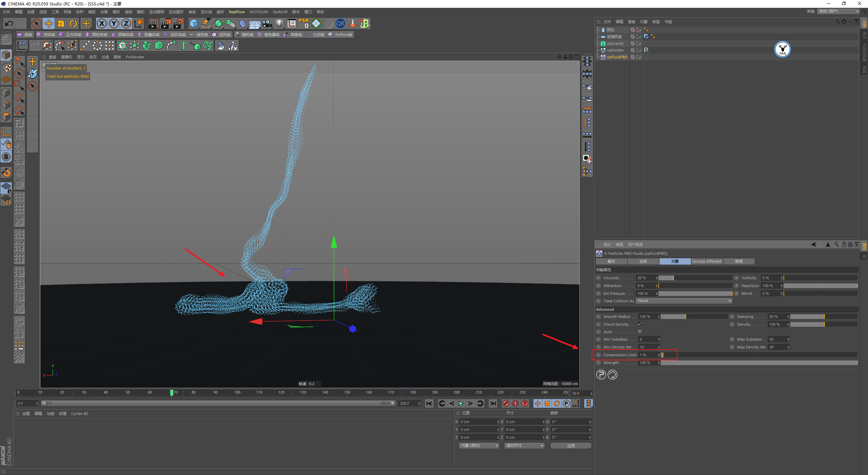Toggle X axis lock icon
868x475 pixels.
(101, 23)
